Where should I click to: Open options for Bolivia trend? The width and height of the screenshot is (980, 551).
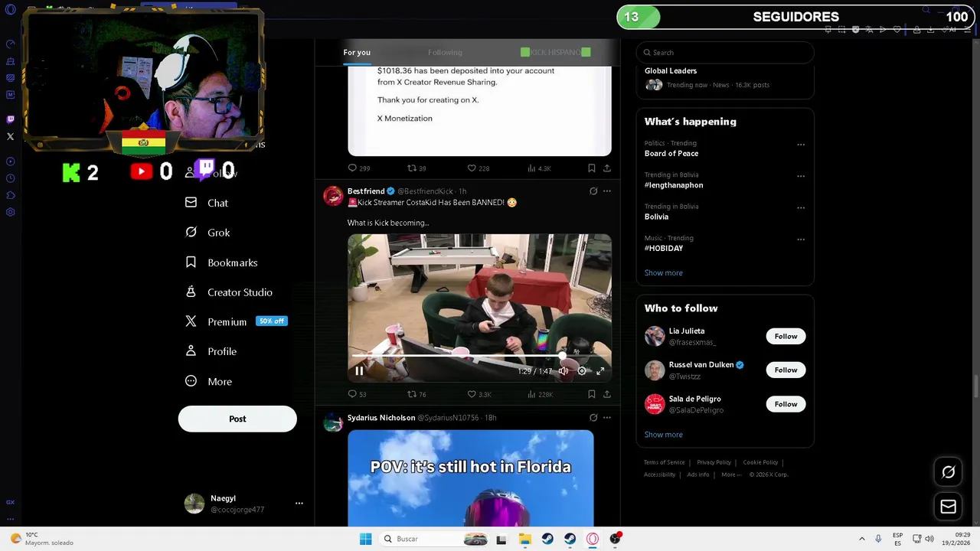point(801,207)
